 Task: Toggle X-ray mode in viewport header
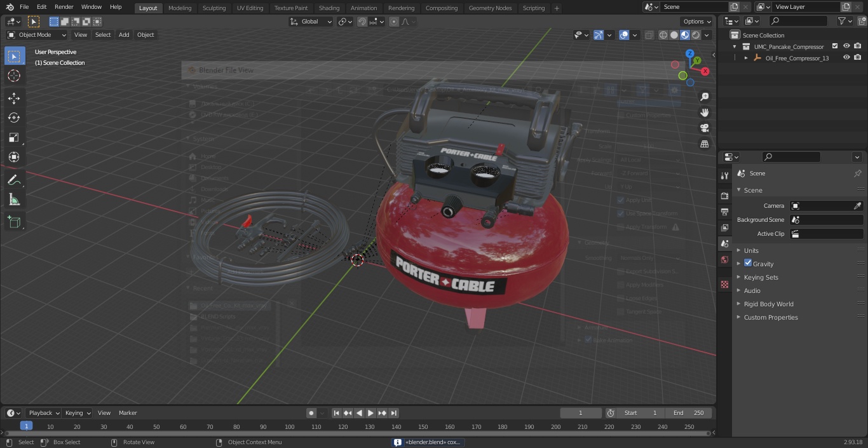click(x=649, y=36)
